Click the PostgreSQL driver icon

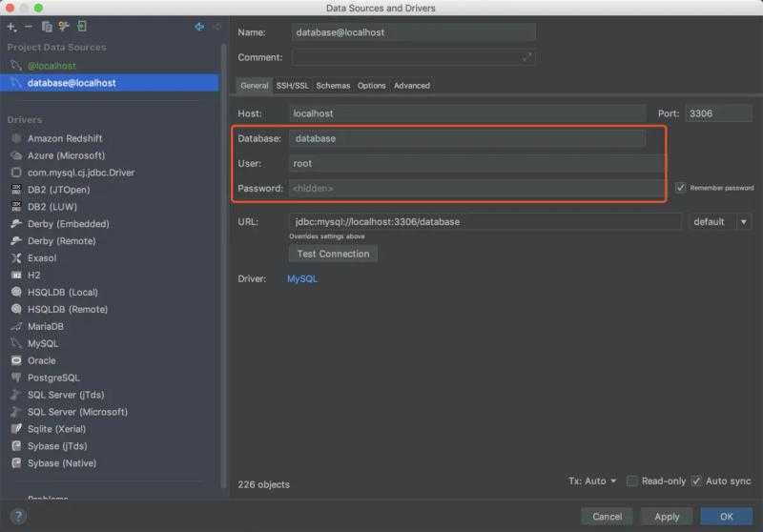coord(16,378)
